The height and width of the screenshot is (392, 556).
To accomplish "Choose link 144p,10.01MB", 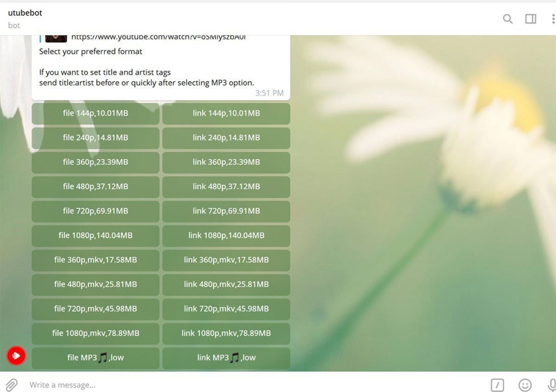I will (226, 113).
